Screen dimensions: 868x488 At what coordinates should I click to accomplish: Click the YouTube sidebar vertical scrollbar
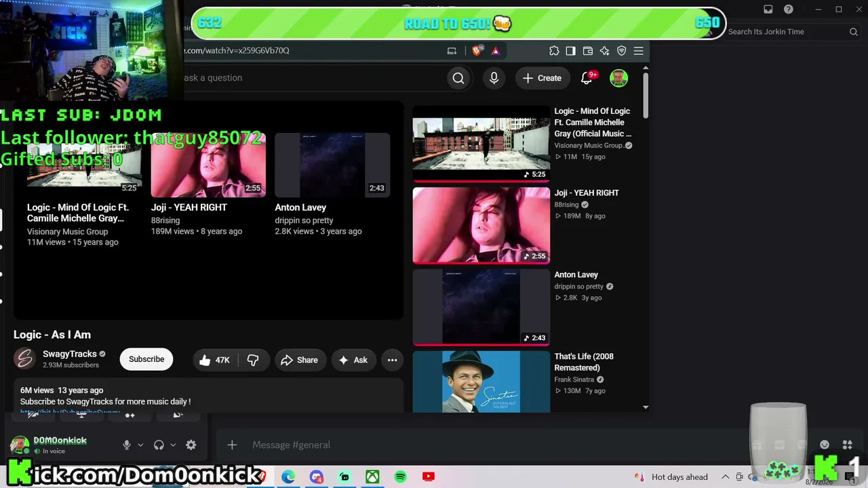[645, 95]
